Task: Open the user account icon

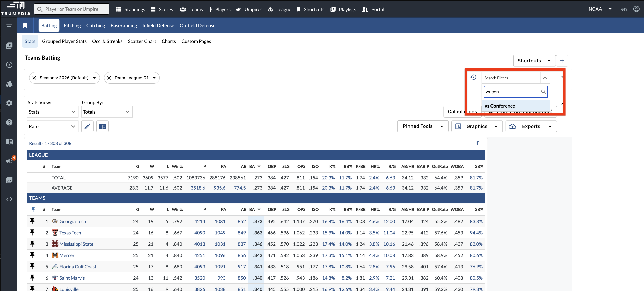Action: 636,9
